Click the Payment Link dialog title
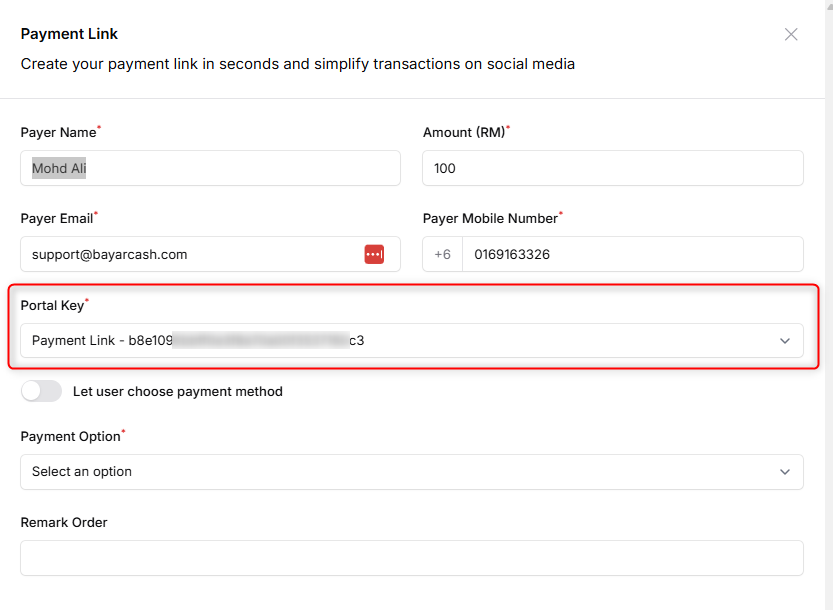The image size is (833, 610). pyautogui.click(x=69, y=34)
